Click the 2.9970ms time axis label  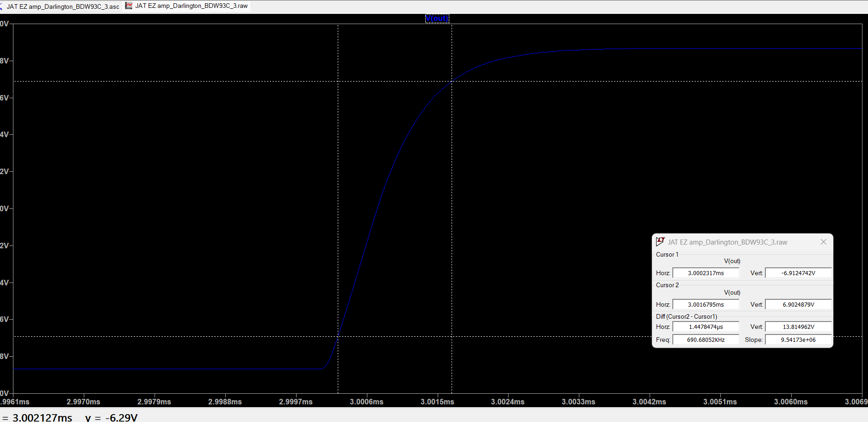[x=83, y=402]
